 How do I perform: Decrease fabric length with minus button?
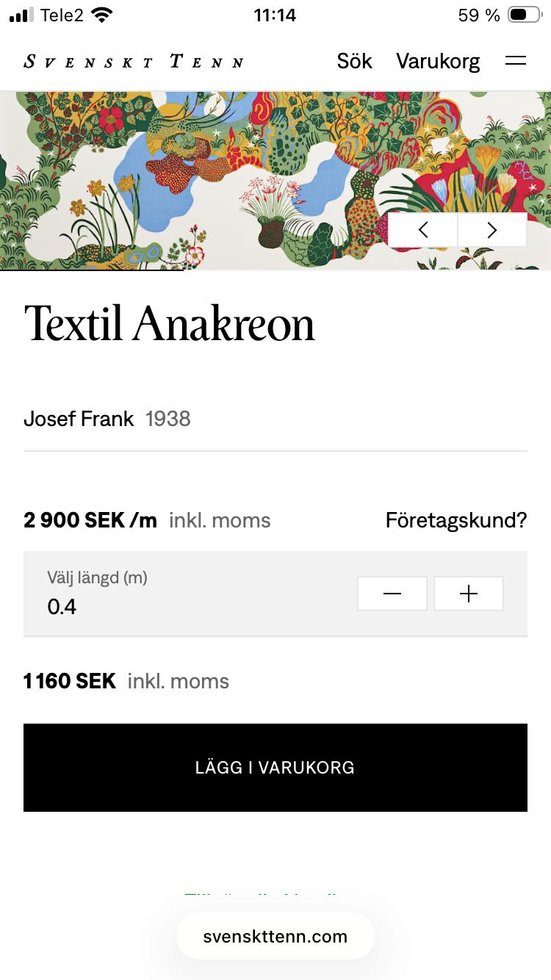[x=392, y=594]
